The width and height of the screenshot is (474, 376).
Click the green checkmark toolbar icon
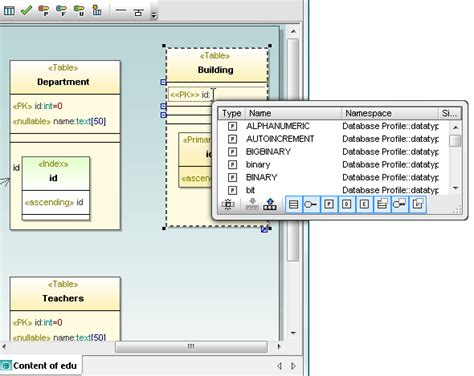pos(26,11)
